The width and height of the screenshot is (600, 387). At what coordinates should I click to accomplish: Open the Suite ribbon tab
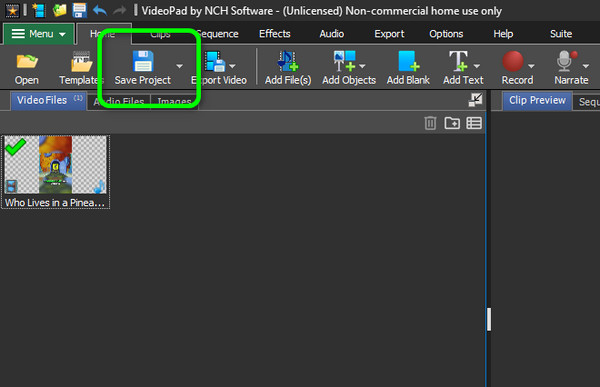click(561, 34)
